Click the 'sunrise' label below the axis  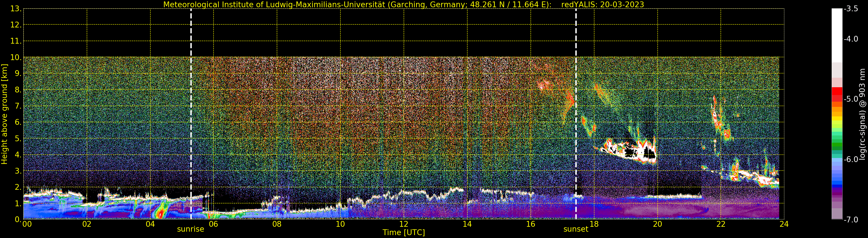(191, 229)
